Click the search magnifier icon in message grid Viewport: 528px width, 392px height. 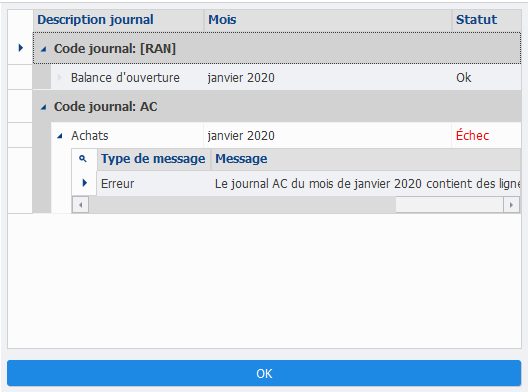click(x=82, y=158)
